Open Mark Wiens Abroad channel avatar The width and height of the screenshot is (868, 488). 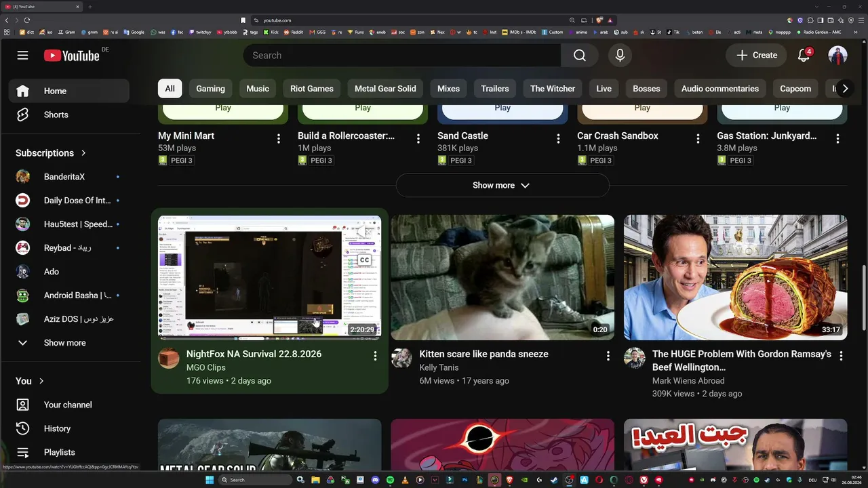click(635, 358)
